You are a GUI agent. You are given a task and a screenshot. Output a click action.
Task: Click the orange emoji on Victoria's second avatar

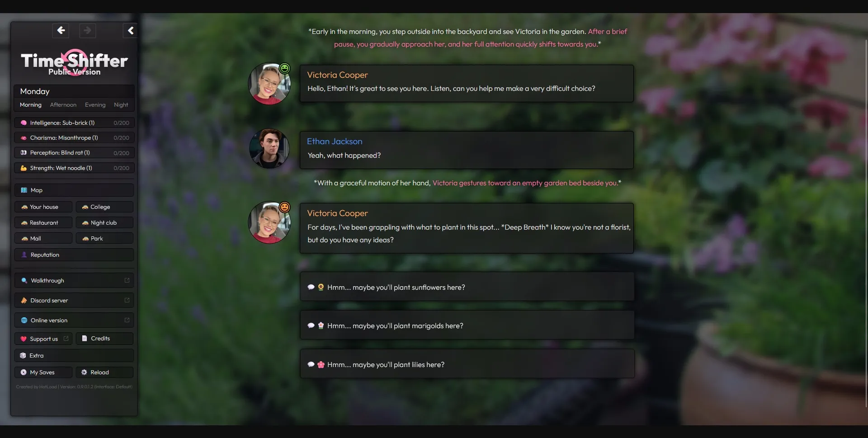284,207
